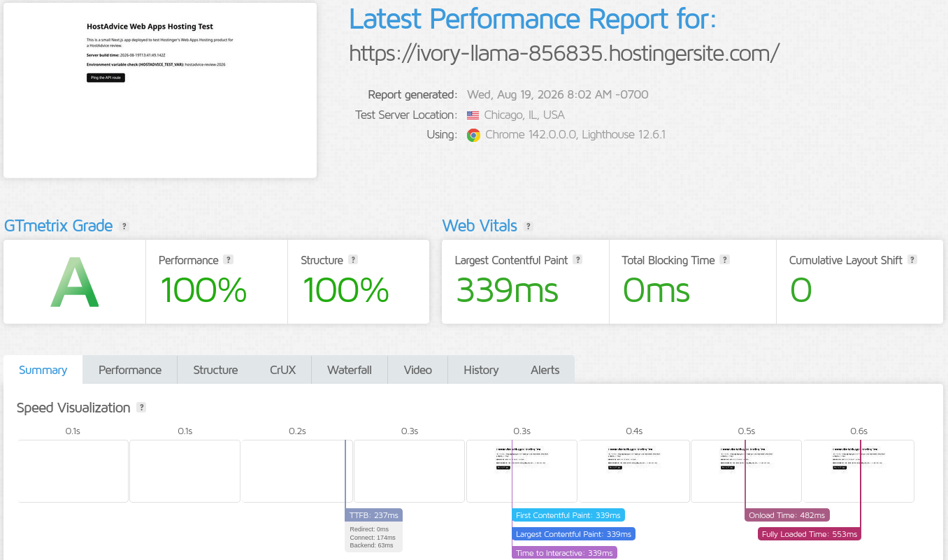
Task: Switch to the Performance tab
Action: 130,370
